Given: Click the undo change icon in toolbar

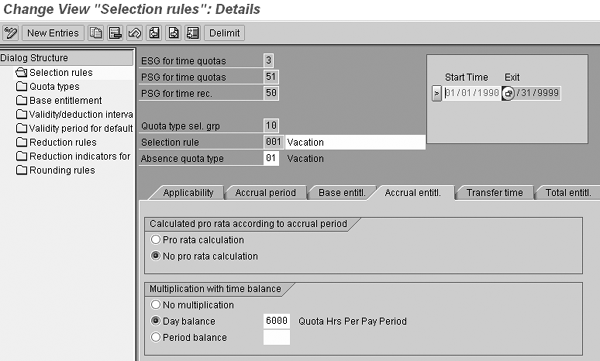Looking at the screenshot, I should pos(135,33).
